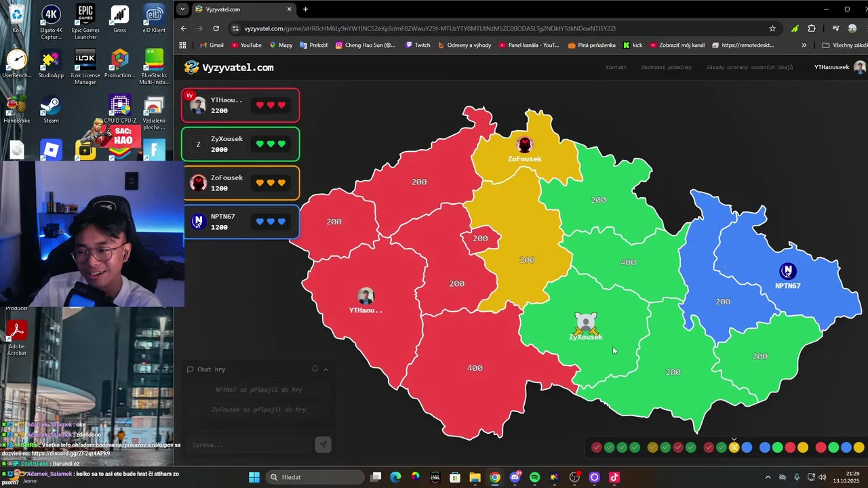Click the send message arrow button

[323, 445]
